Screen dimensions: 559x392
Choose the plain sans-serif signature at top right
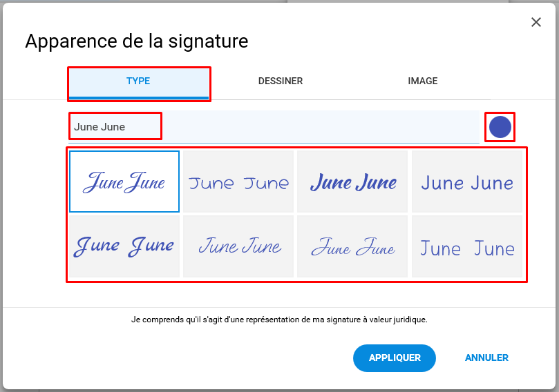467,182
